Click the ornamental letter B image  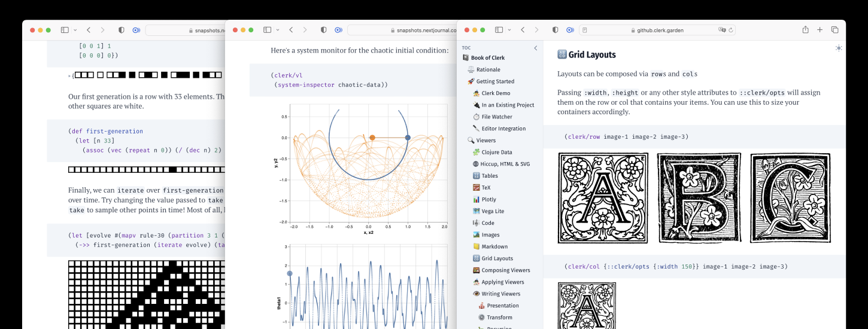(699, 198)
